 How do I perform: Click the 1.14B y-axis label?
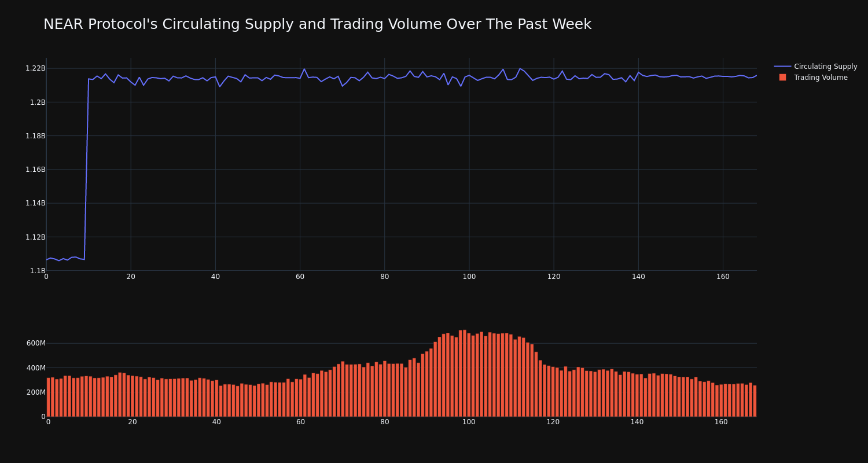35,203
